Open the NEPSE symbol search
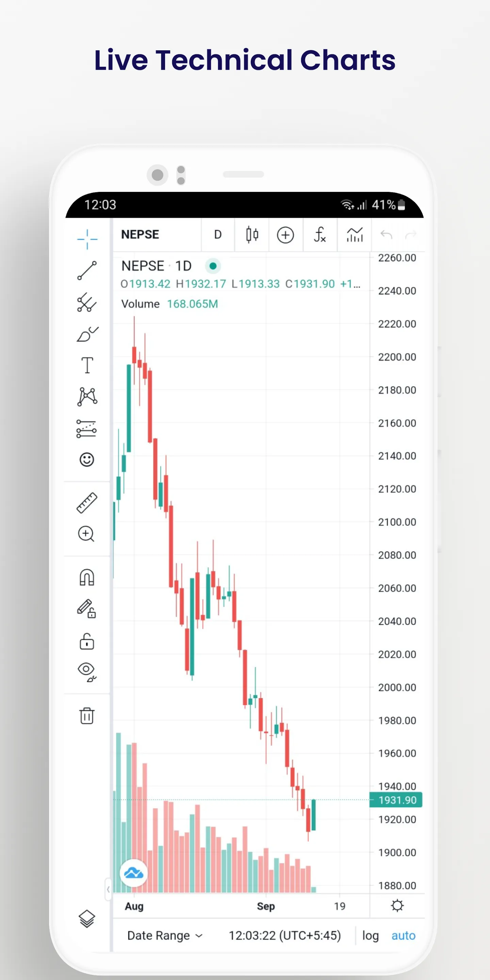490x980 pixels. (141, 234)
